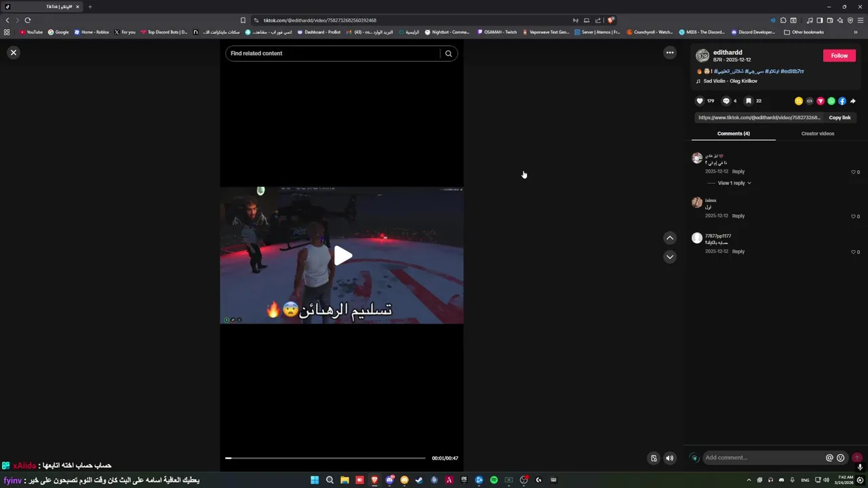Open Crunchyroll bookmark

pos(650,32)
